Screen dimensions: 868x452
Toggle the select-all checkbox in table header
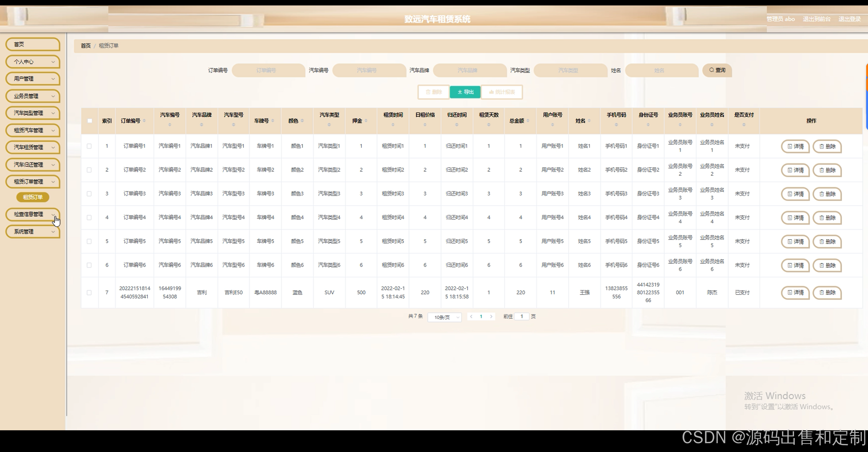90,121
